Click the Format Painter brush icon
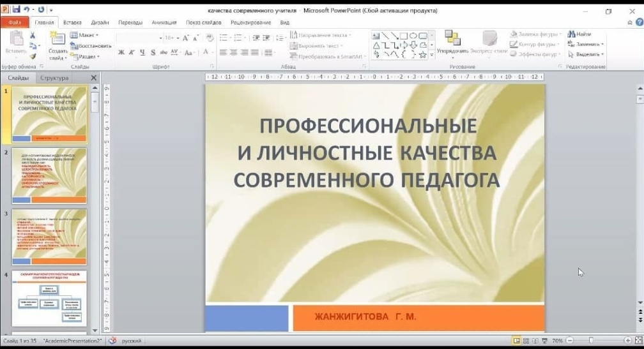The height and width of the screenshot is (349, 644). point(33,56)
